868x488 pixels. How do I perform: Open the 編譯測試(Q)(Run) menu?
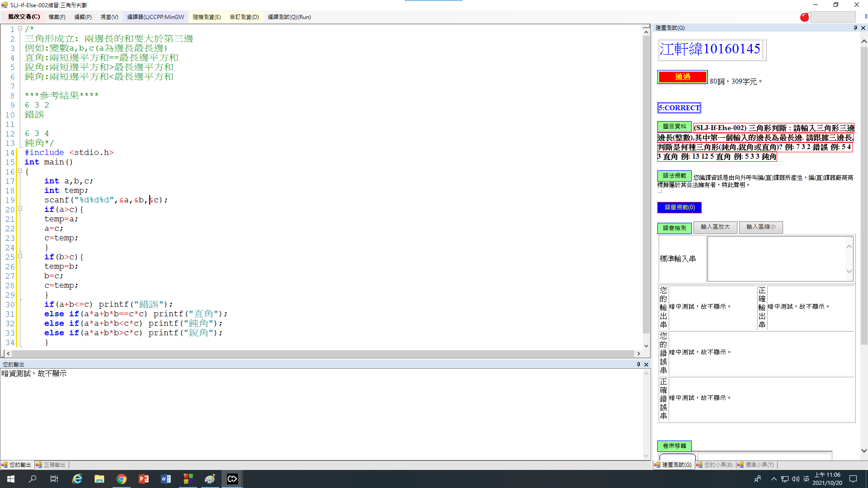point(289,17)
